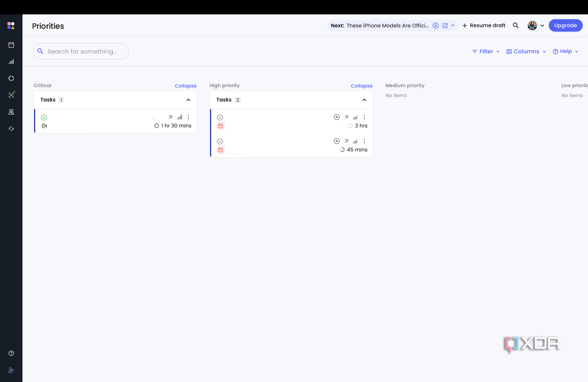Set priority bars on the 45 mins task
The image size is (588, 382).
point(355,141)
